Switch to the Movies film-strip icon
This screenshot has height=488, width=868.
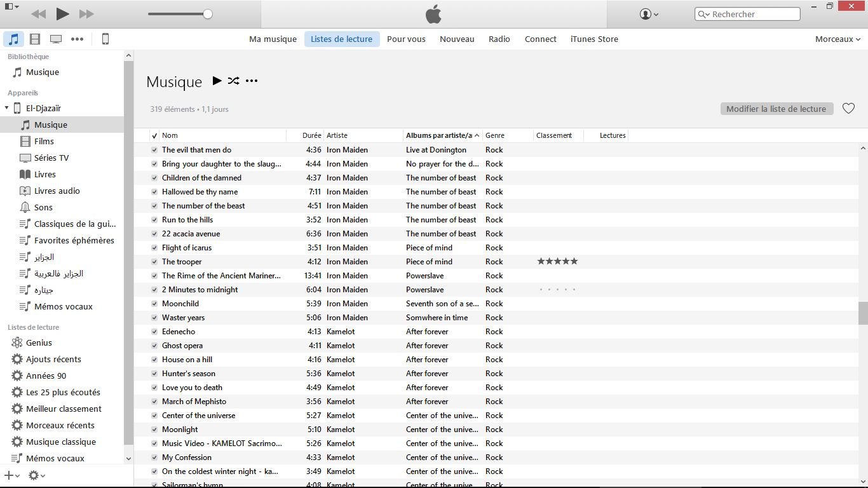pyautogui.click(x=35, y=39)
